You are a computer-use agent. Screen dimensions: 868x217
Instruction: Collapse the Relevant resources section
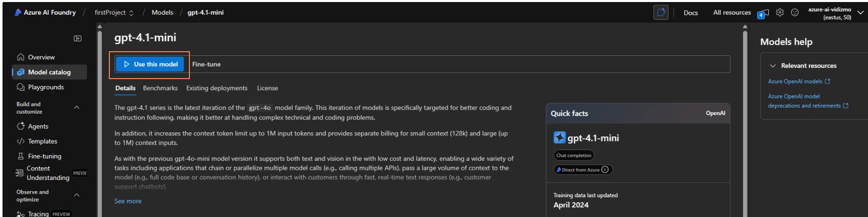pos(773,66)
